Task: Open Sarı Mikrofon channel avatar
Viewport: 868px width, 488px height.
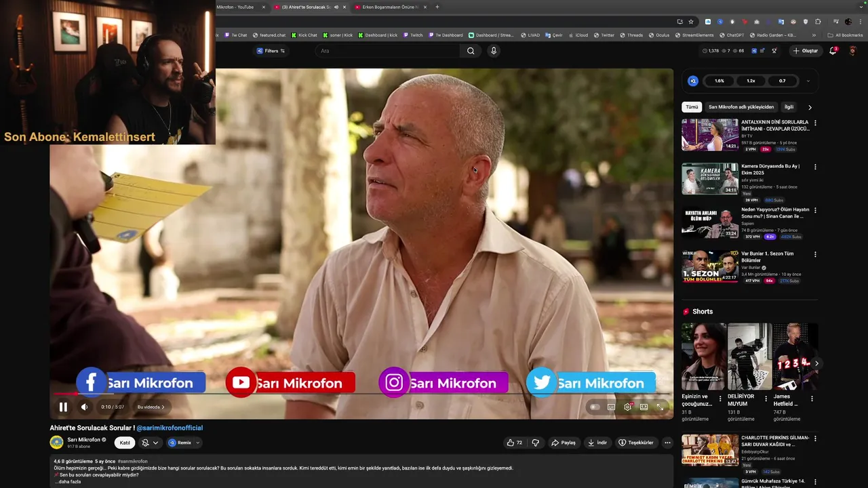Action: [56, 443]
